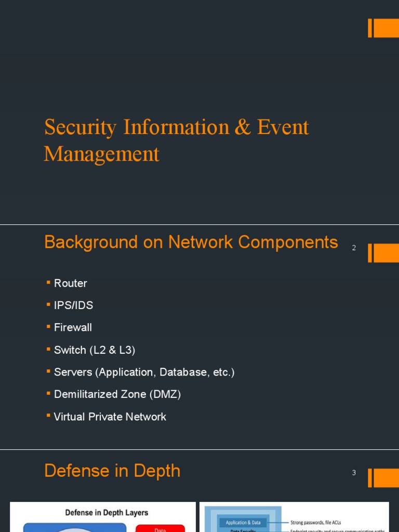Click the orange marker beside slide number 3
Viewport: 399px width, 532px height.
click(x=383, y=478)
